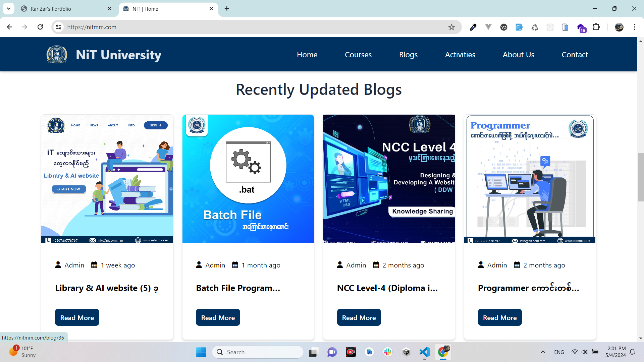Open Task View on the taskbar

click(313, 352)
